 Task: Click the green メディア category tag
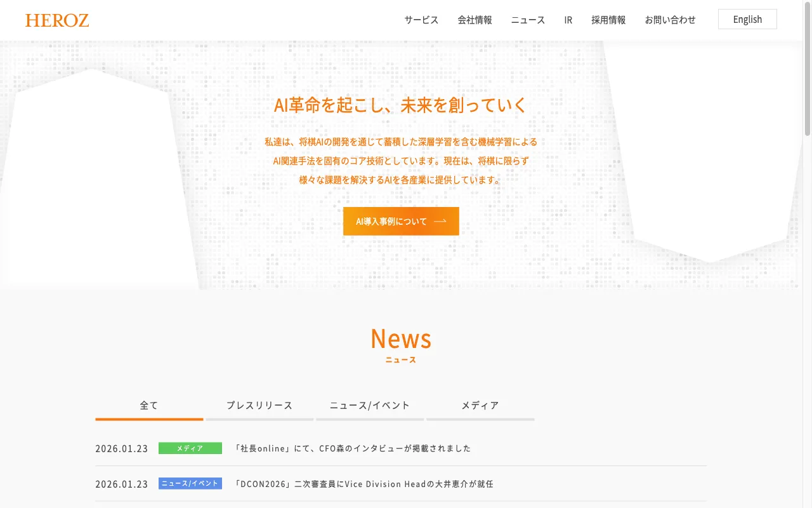tap(190, 448)
